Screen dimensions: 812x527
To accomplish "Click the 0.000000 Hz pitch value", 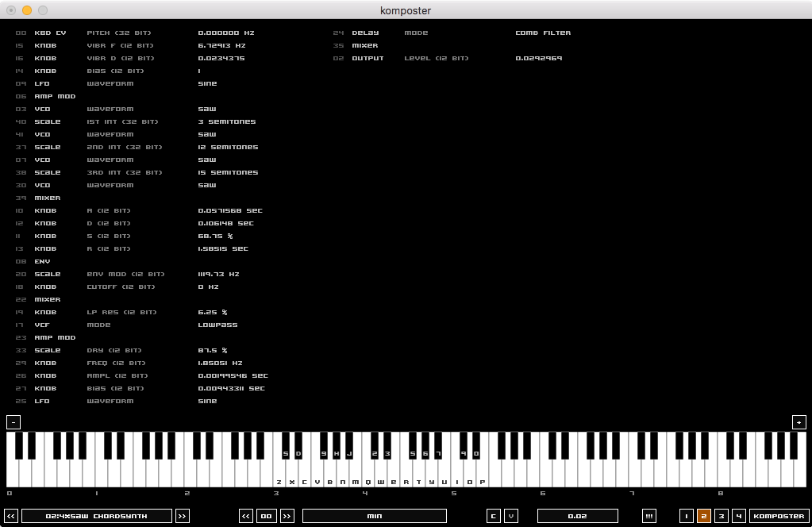I will (x=226, y=33).
